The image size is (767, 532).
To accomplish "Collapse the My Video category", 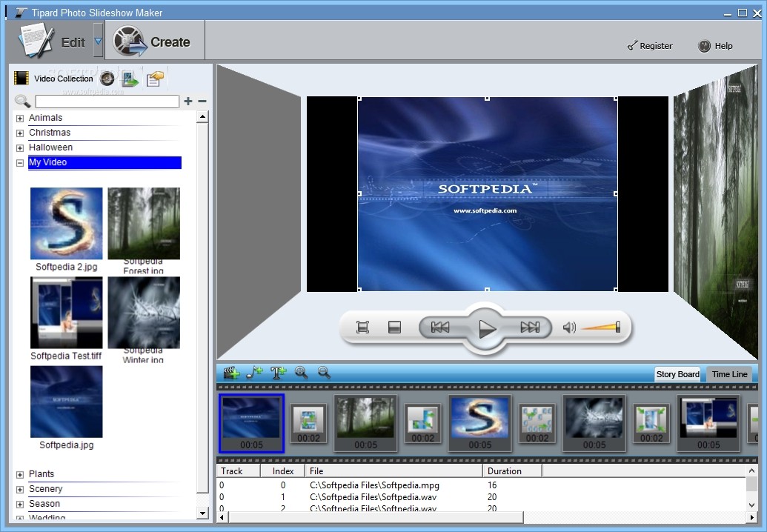I will [20, 162].
